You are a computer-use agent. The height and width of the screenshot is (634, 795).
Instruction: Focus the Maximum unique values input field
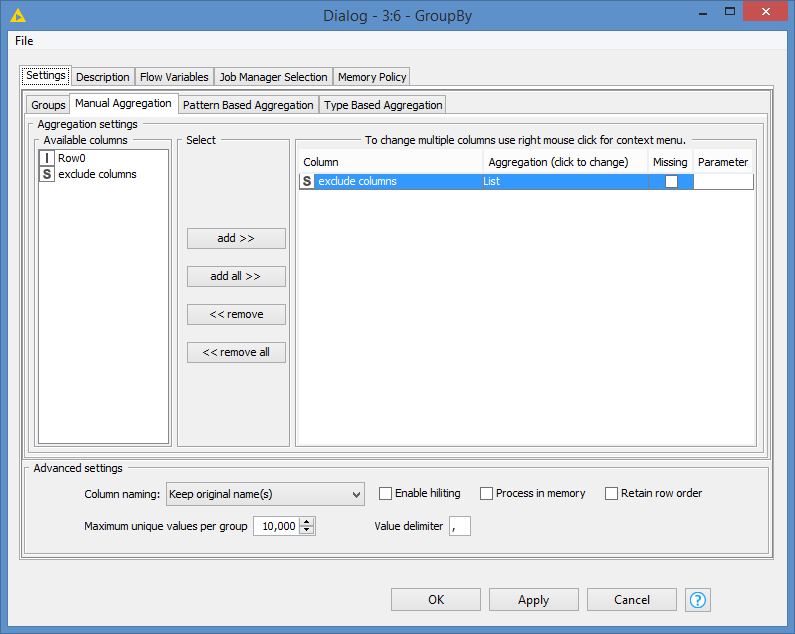tap(277, 526)
